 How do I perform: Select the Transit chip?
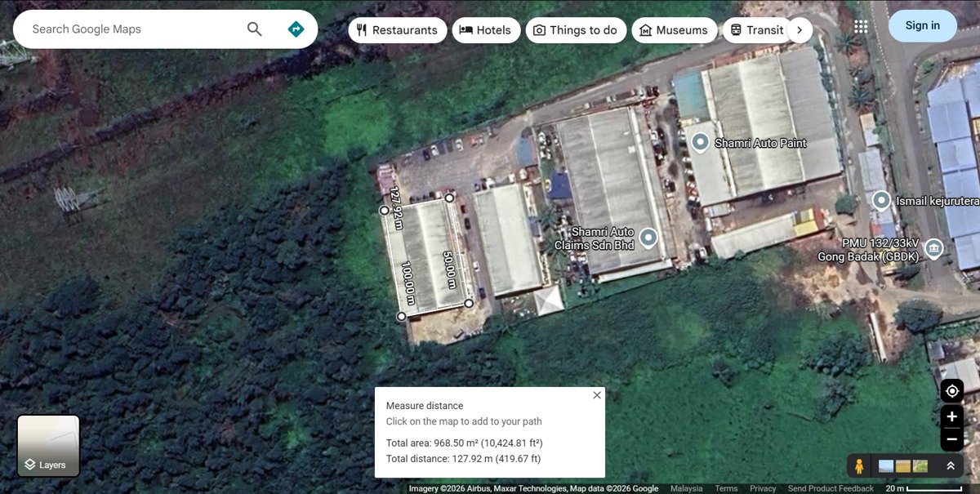tap(757, 30)
